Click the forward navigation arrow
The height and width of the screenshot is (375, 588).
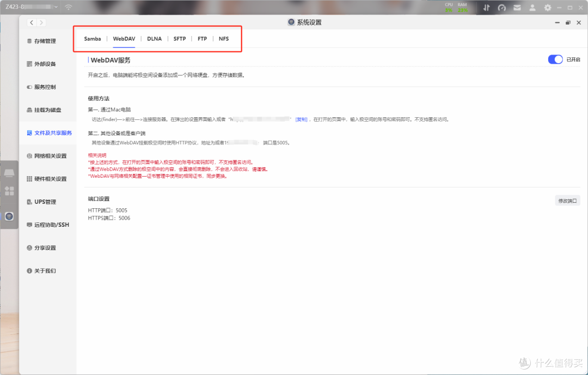[x=41, y=22]
